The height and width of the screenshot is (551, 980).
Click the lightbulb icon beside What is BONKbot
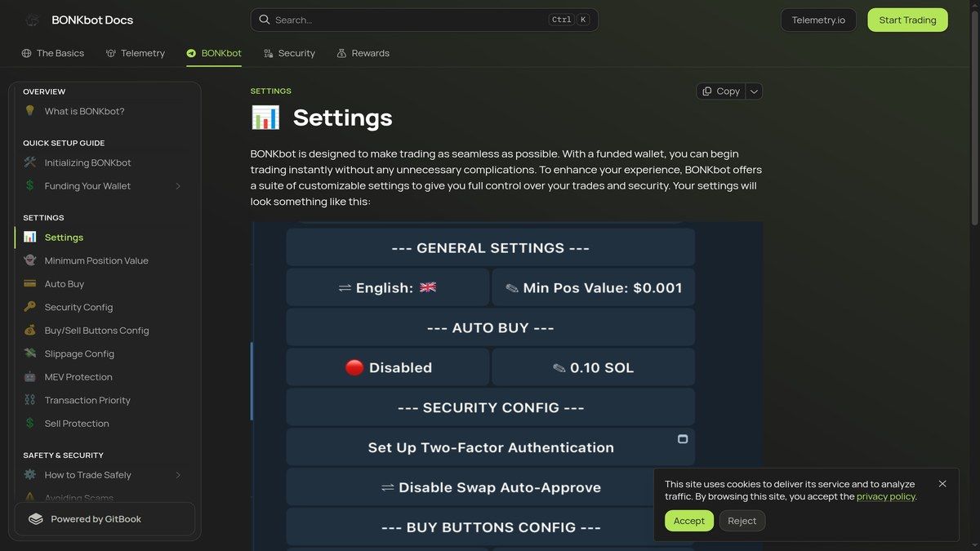coord(29,111)
